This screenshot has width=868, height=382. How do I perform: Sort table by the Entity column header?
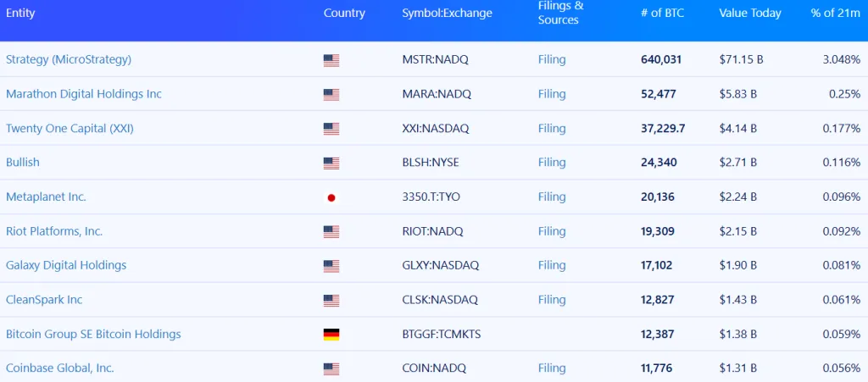pyautogui.click(x=20, y=14)
